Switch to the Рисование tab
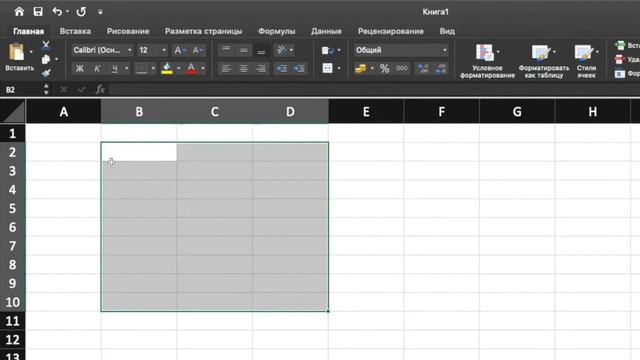 (x=128, y=31)
